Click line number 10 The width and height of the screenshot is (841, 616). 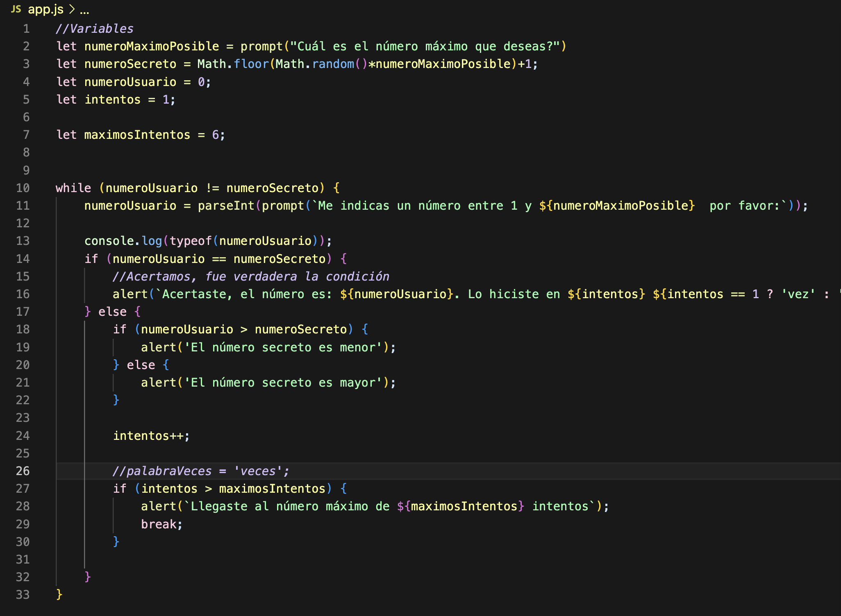(x=23, y=188)
